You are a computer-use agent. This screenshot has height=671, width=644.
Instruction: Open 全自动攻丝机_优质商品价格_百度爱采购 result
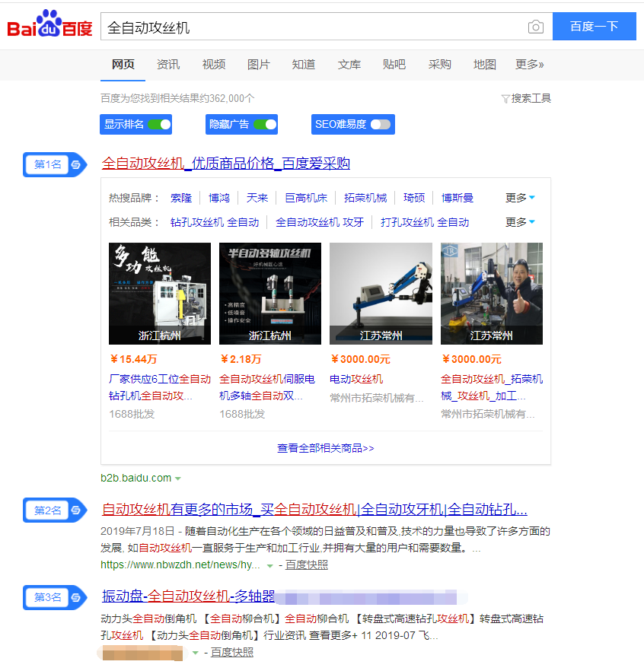226,164
